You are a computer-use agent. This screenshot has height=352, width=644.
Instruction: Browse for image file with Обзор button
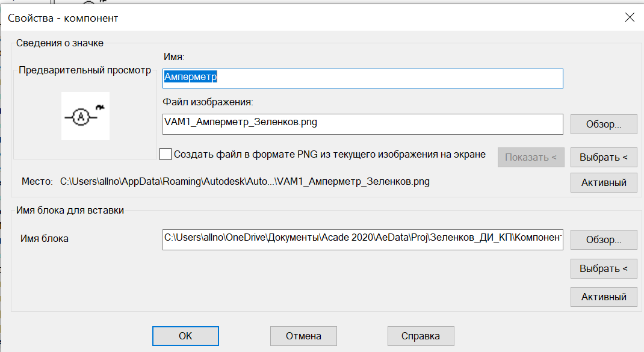pos(604,124)
